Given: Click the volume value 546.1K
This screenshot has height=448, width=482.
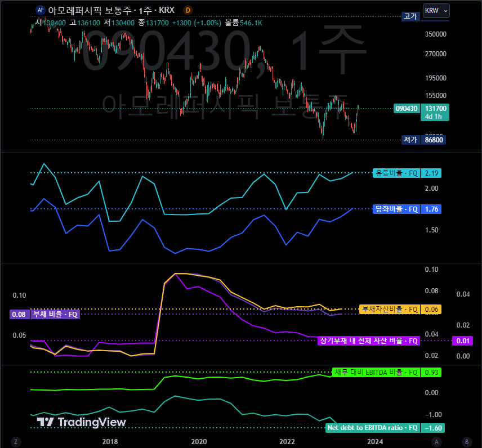Looking at the screenshot, I should [251, 23].
